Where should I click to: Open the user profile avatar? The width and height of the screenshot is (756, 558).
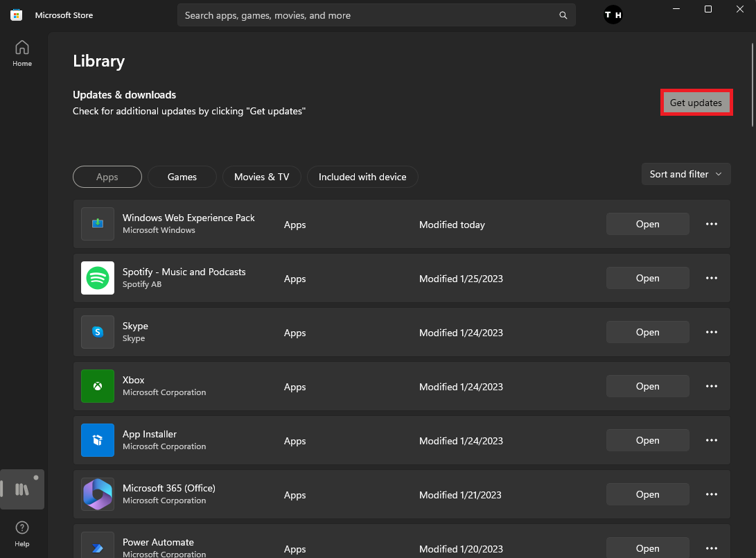tap(613, 15)
